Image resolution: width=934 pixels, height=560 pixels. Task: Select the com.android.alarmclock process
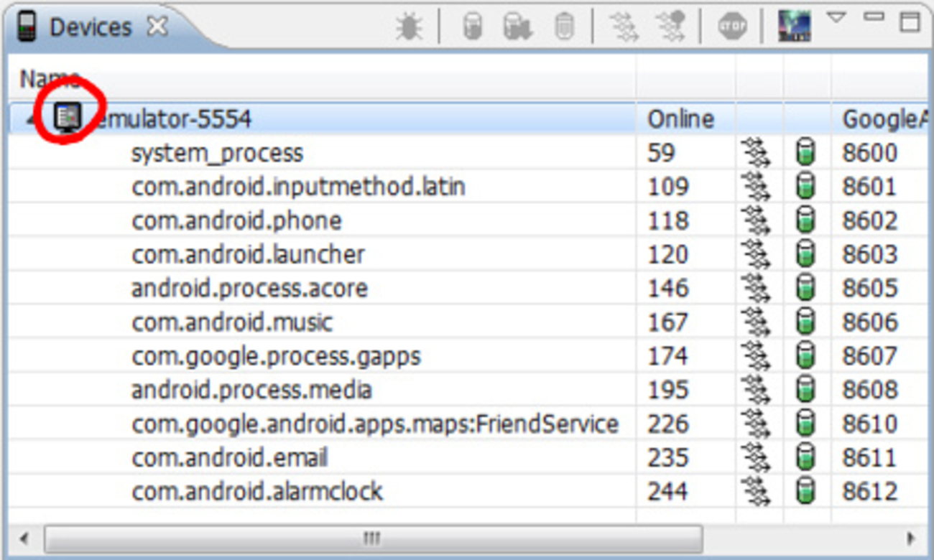[256, 492]
